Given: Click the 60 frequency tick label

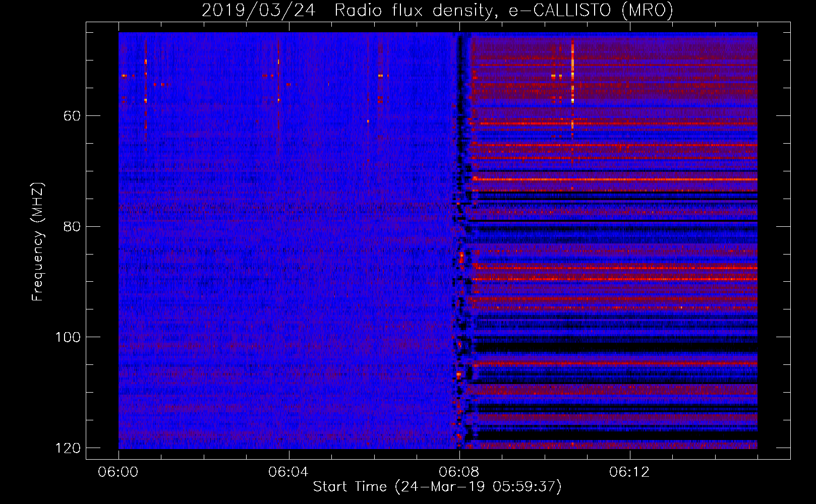Looking at the screenshot, I should pyautogui.click(x=72, y=116).
